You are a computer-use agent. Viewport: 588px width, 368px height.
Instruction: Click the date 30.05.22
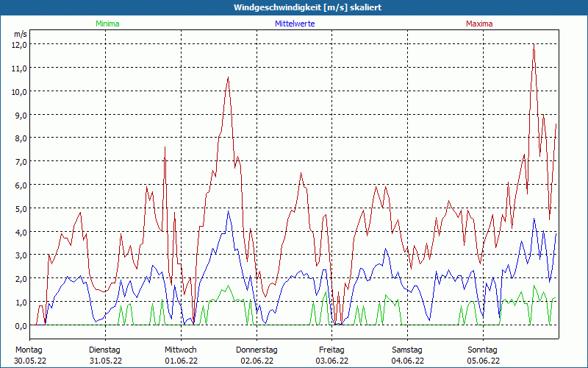(x=30, y=361)
